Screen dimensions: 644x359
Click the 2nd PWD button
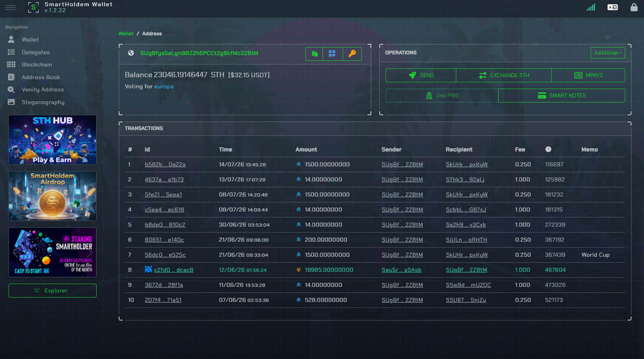coord(442,96)
